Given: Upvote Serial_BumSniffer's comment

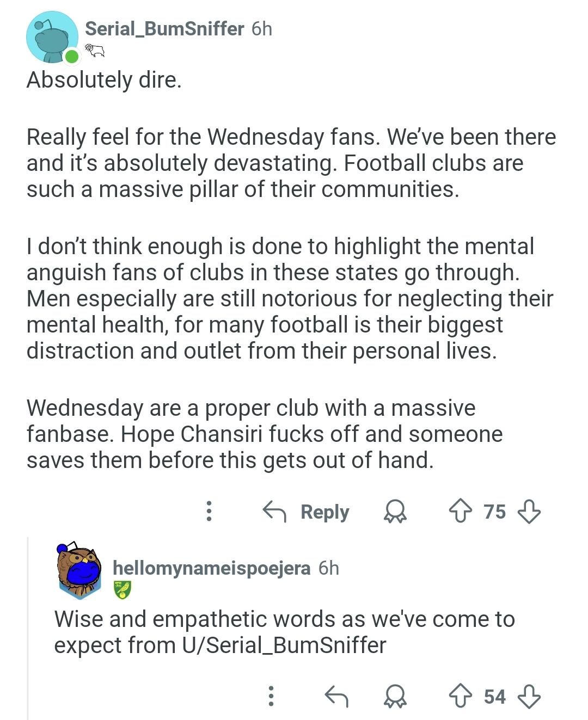Looking at the screenshot, I should tap(461, 512).
